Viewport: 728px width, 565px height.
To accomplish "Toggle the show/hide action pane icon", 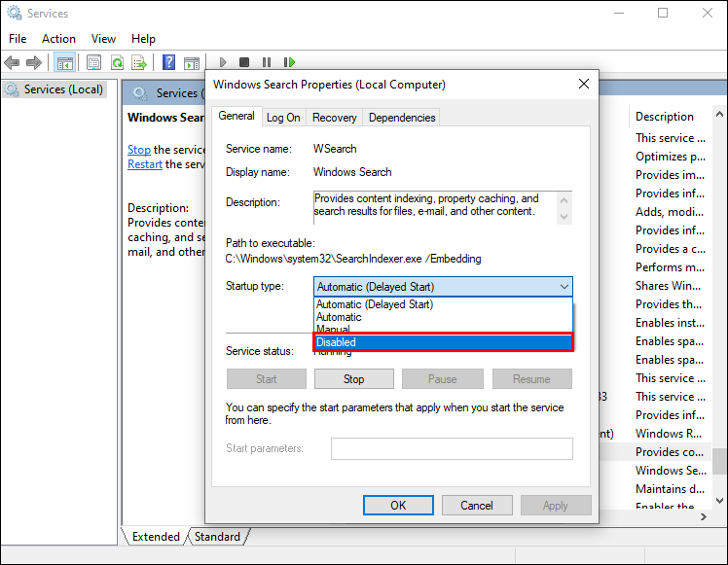I will pyautogui.click(x=192, y=62).
